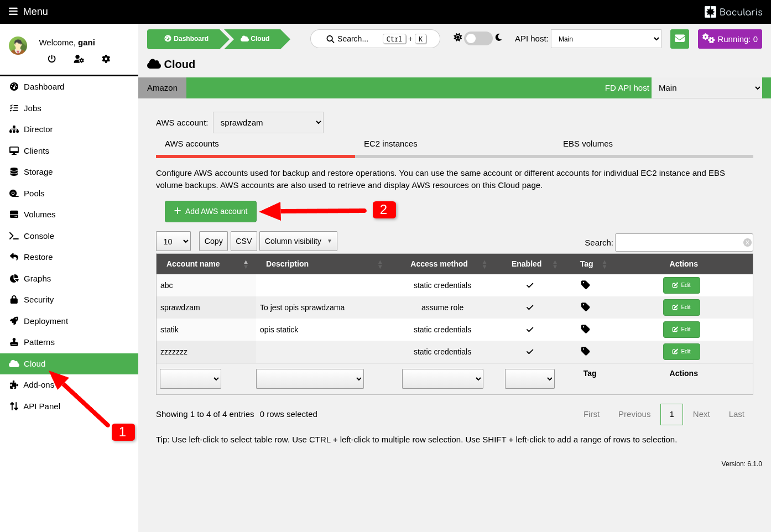Screen dimensions: 771x532
Task: Clear the table search field icon
Action: coord(747,242)
